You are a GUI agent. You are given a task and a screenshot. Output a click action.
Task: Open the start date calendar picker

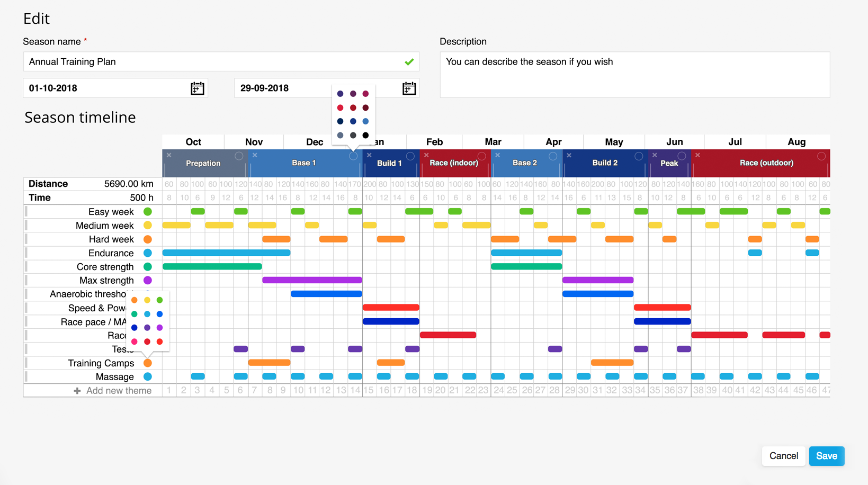pyautogui.click(x=197, y=88)
